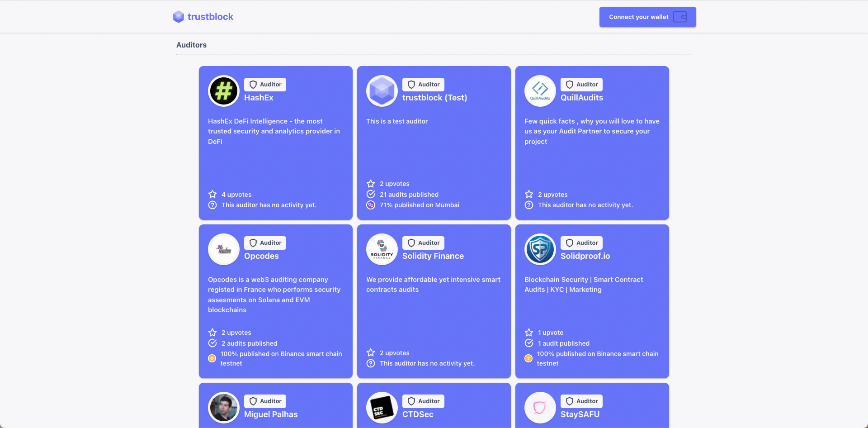Click HashEx DeFi Intelligence description text
Viewport: 868px width, 428px height.
[x=274, y=131]
